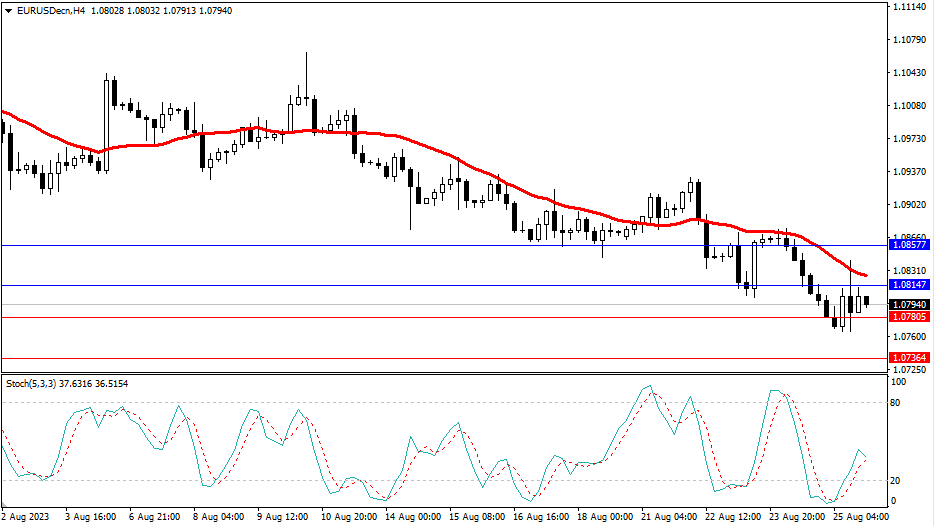Click the 80 level on stochastic scale
Viewport: 934px width, 526px height.
click(897, 403)
